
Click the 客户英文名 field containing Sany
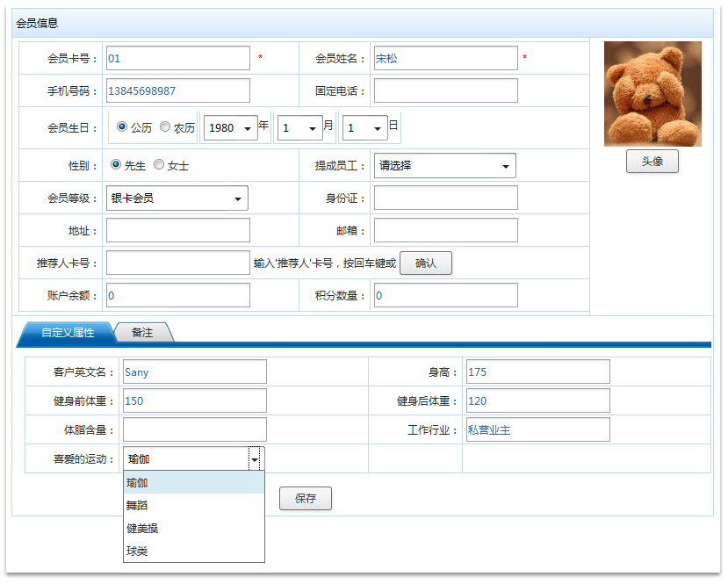195,371
